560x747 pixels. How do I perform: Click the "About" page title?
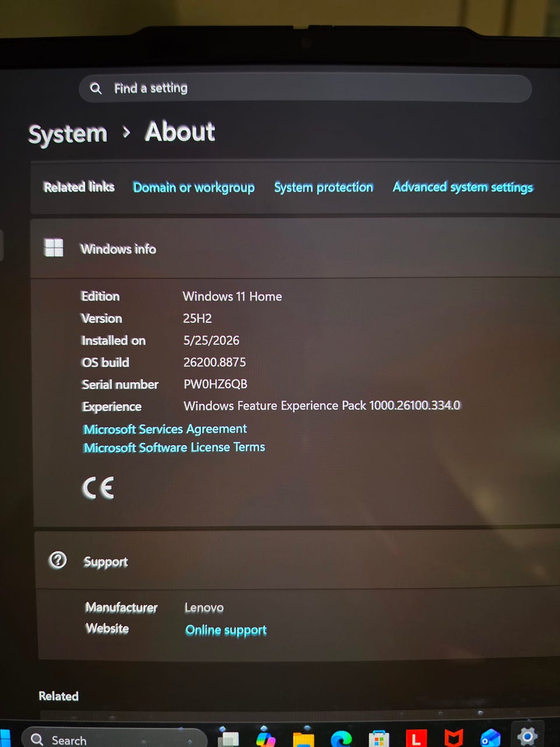[x=180, y=131]
